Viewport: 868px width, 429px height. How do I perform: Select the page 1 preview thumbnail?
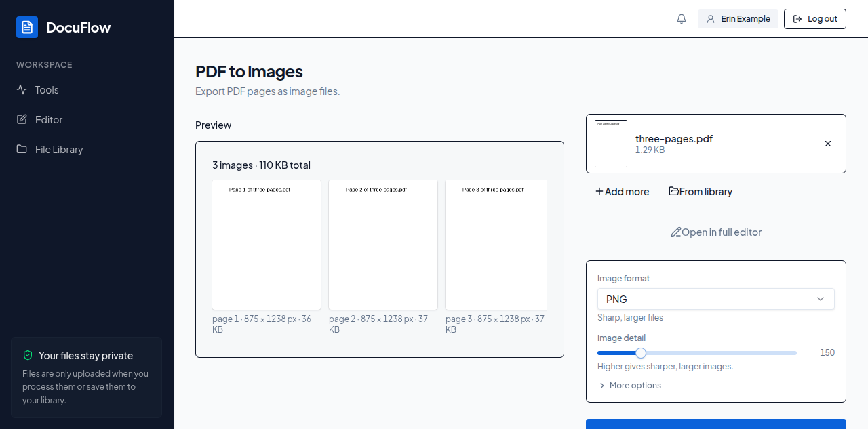point(267,245)
